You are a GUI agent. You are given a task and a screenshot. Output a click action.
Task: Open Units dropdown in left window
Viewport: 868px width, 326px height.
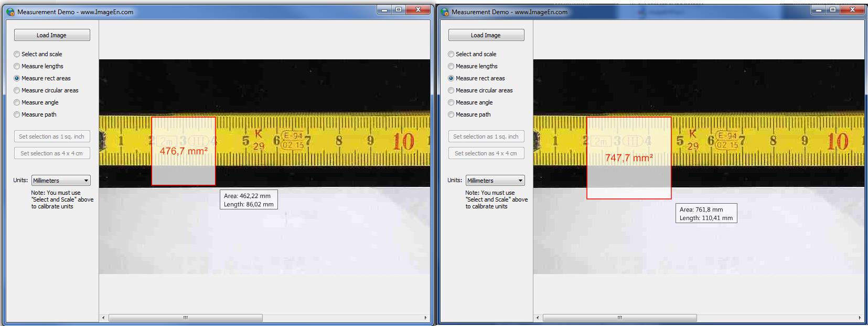coord(61,181)
